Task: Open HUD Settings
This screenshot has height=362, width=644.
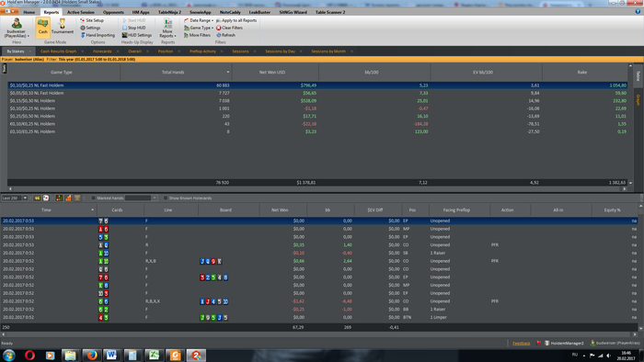Action: (x=136, y=35)
